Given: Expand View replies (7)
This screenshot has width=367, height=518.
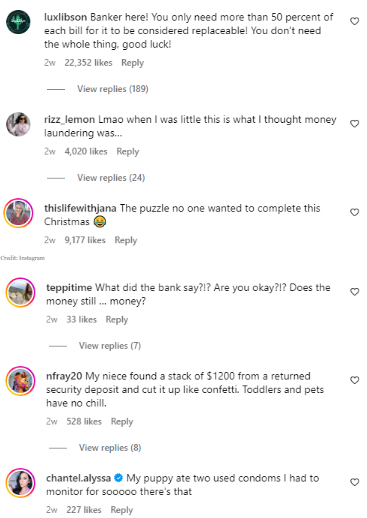Looking at the screenshot, I should coord(110,346).
